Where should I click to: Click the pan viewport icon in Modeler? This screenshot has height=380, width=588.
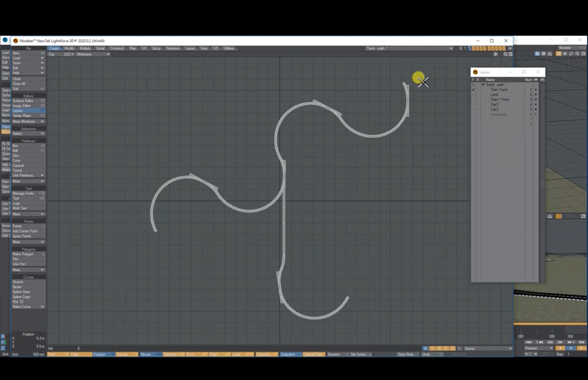point(495,54)
